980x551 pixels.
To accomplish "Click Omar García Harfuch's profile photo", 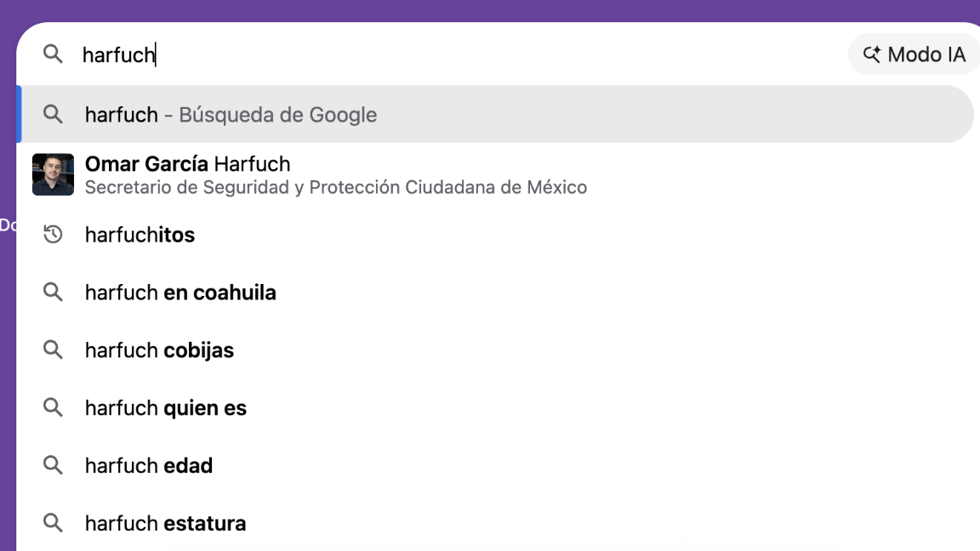I will (53, 173).
